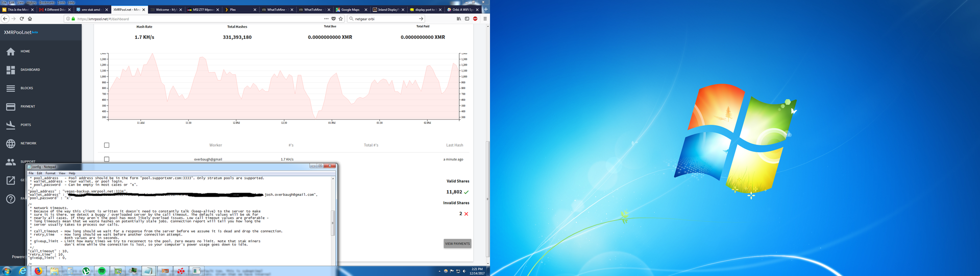Open uTorrent from the taskbar
The height and width of the screenshot is (276, 980).
point(86,271)
